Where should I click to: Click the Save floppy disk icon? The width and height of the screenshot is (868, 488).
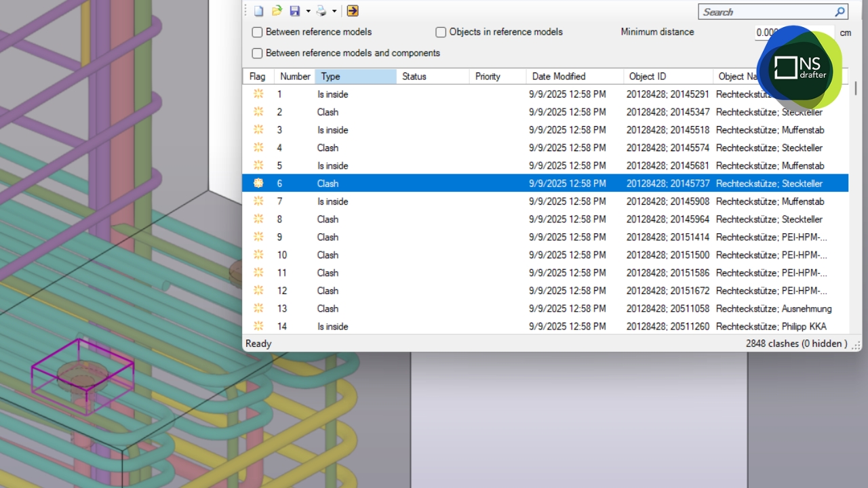pyautogui.click(x=294, y=11)
